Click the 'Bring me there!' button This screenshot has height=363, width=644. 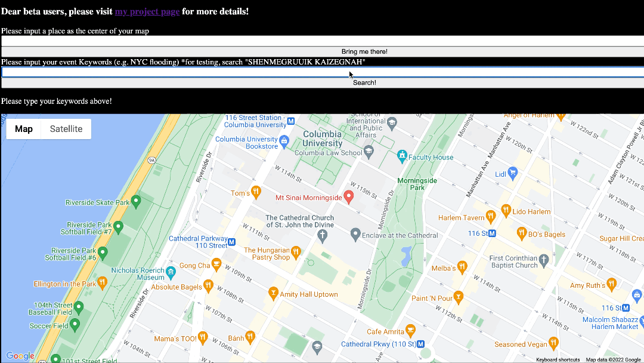point(323,51)
